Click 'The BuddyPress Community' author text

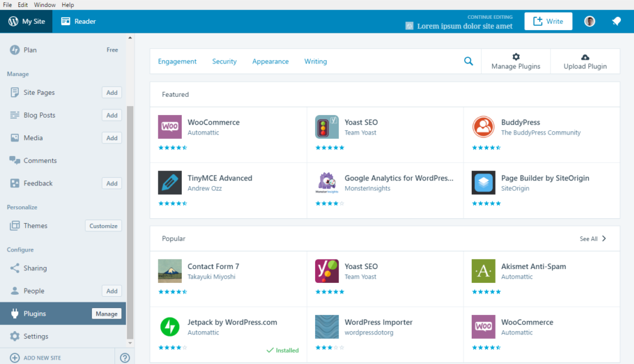click(x=541, y=133)
